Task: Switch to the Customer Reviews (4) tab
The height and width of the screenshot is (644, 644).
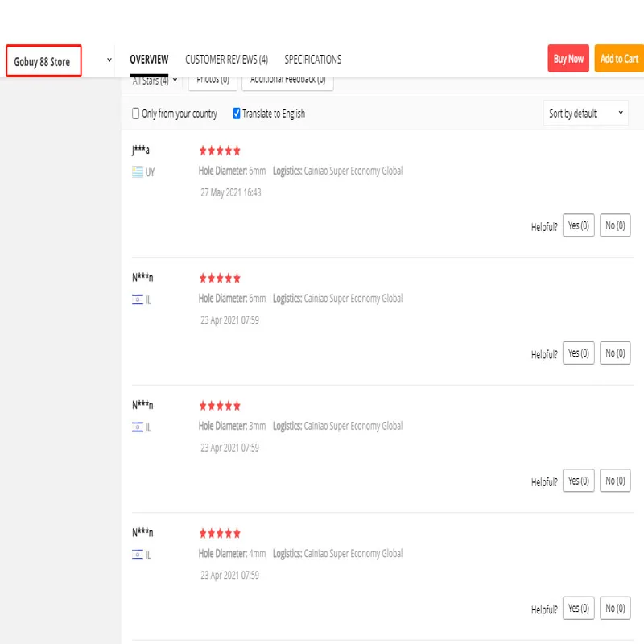Action: point(226,60)
